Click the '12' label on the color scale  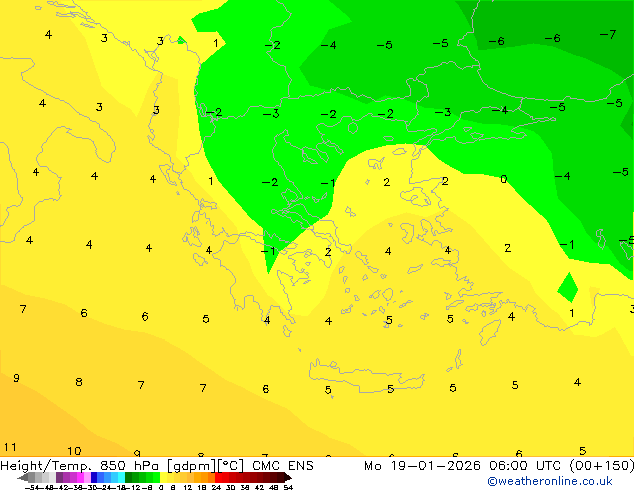pos(188,487)
